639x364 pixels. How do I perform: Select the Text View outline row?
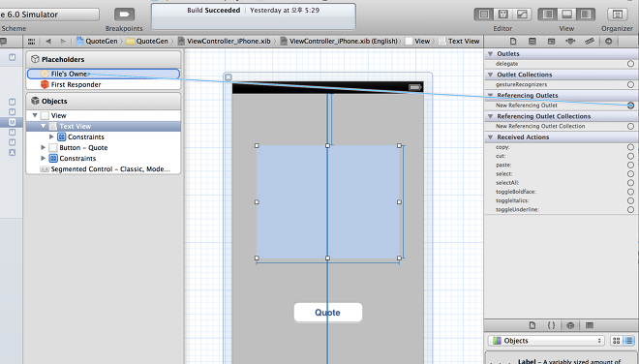point(104,127)
